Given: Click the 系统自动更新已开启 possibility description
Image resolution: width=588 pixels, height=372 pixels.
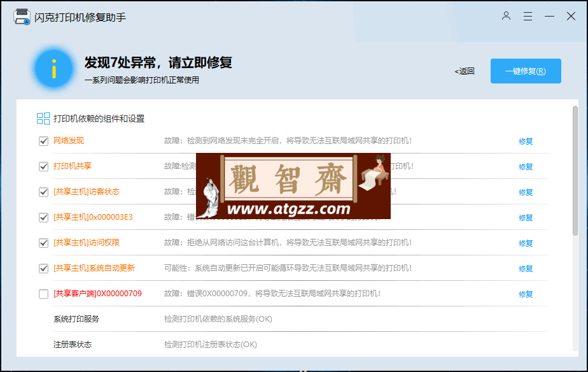Looking at the screenshot, I should coord(288,268).
